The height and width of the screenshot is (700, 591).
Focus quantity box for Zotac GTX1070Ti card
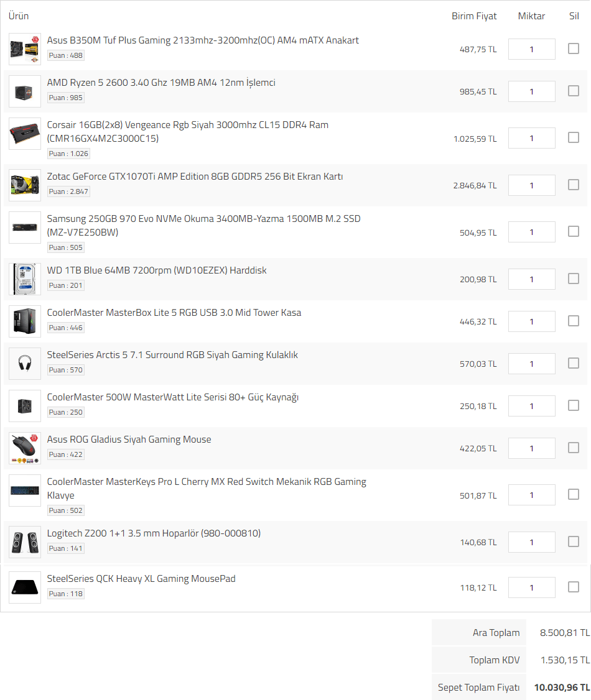click(531, 185)
